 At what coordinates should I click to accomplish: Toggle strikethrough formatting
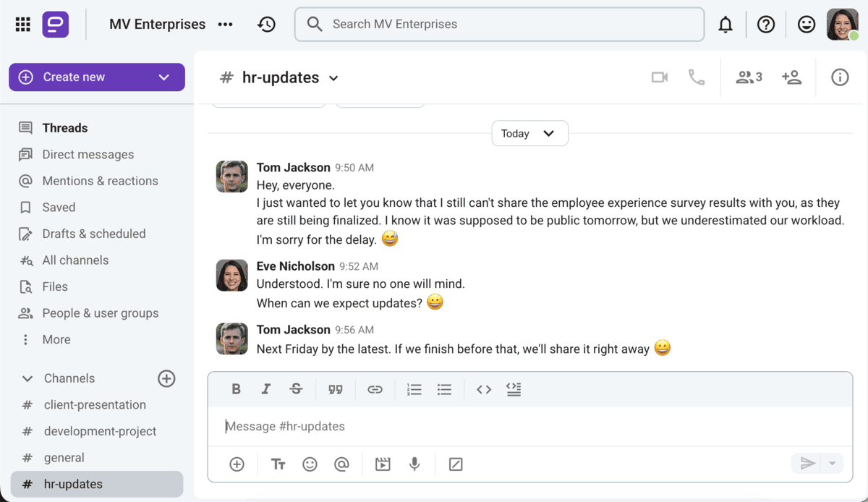[296, 389]
